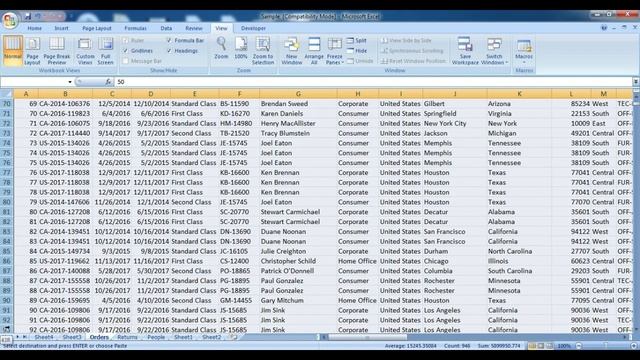The height and width of the screenshot is (360, 640).
Task: Open Custom Views dialog
Action: 85,50
